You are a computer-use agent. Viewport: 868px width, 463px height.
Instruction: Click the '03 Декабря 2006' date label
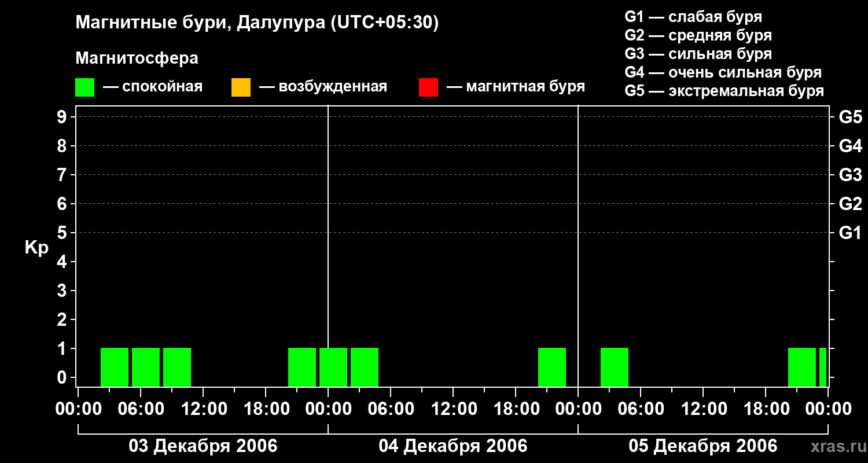(203, 446)
